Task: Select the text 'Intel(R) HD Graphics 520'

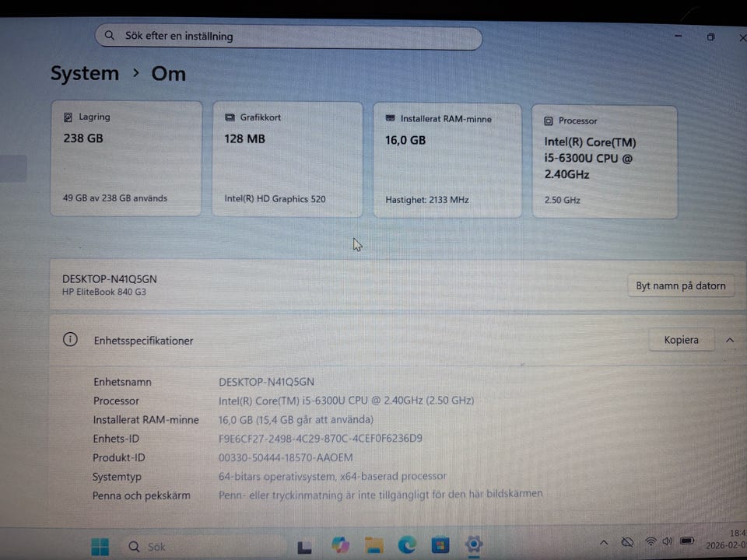Action: click(x=275, y=199)
